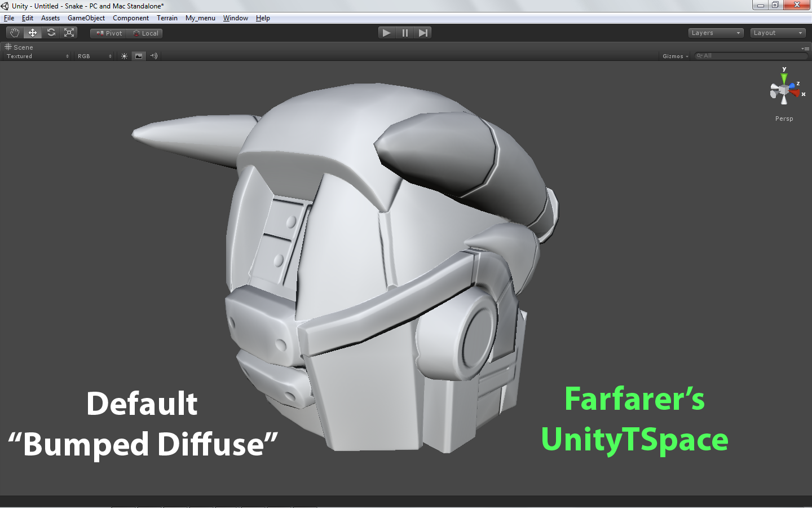
Task: Open the Assets menu
Action: (50, 18)
